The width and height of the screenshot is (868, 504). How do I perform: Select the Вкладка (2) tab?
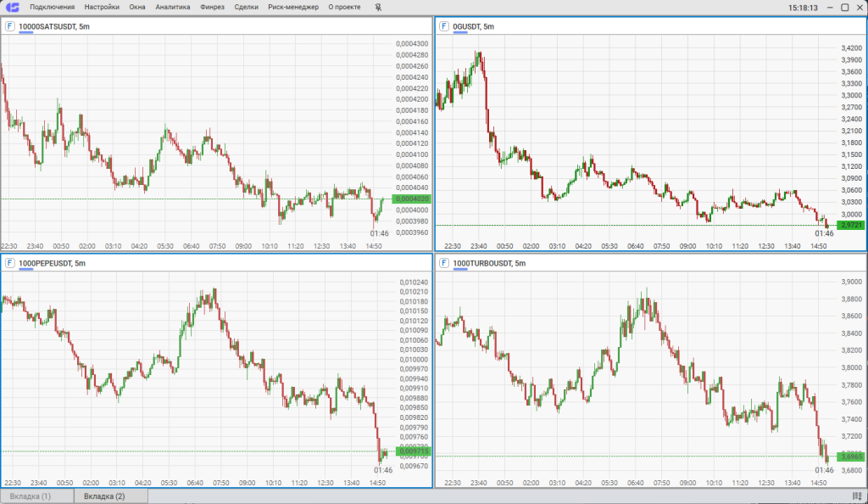(x=104, y=496)
